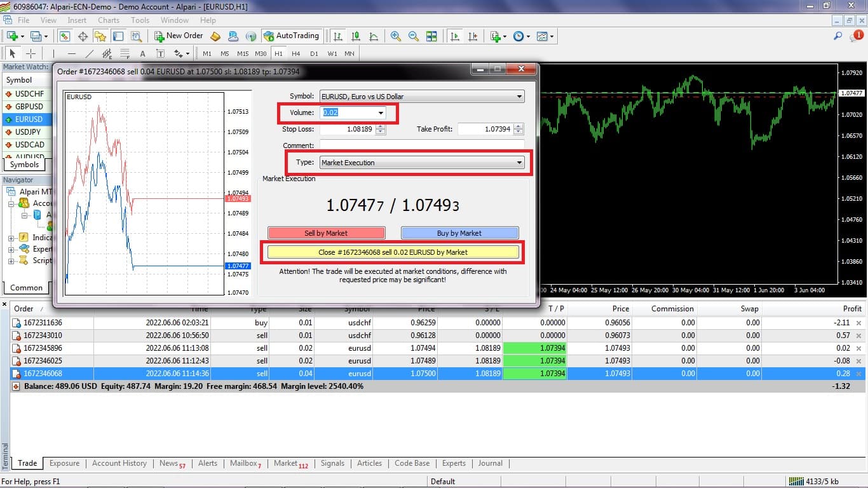Tile chart windows icon

coord(431,36)
